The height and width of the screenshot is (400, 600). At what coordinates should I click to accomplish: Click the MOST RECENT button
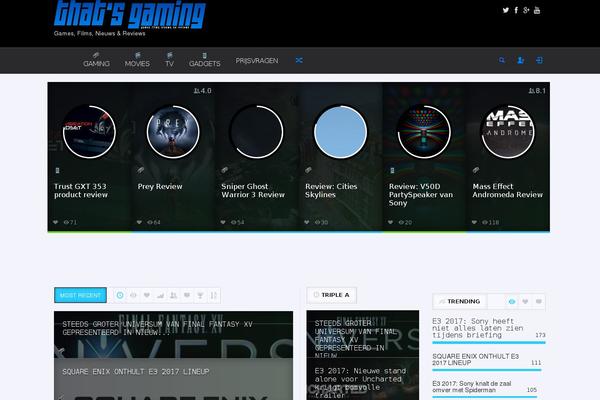[80, 295]
